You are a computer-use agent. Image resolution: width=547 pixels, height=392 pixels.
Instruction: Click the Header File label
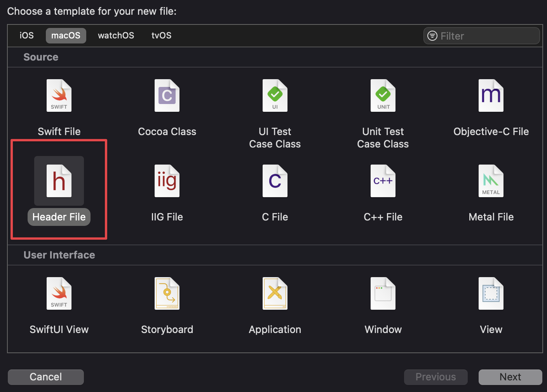(x=59, y=217)
